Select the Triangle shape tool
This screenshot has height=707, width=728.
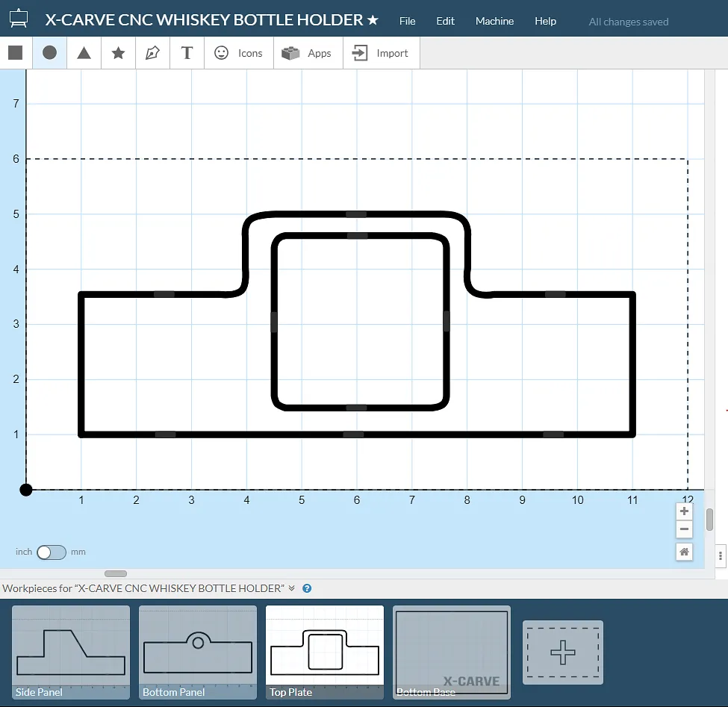tap(84, 53)
